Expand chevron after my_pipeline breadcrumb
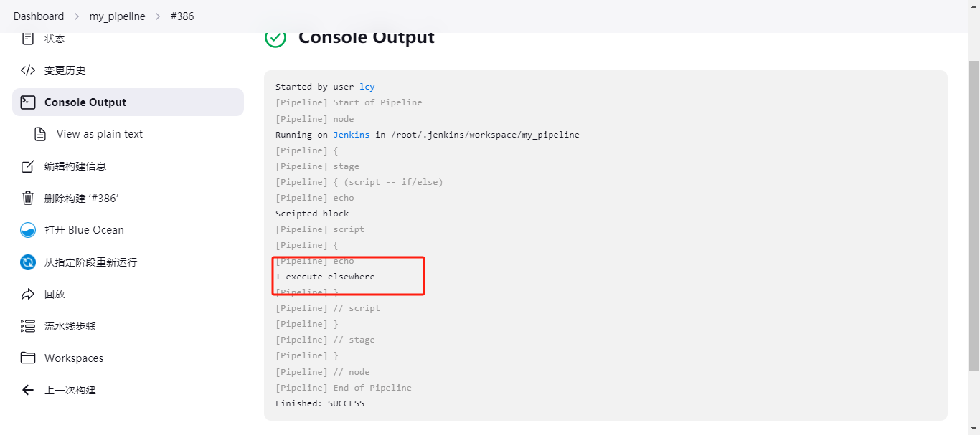The image size is (980, 435). (158, 16)
